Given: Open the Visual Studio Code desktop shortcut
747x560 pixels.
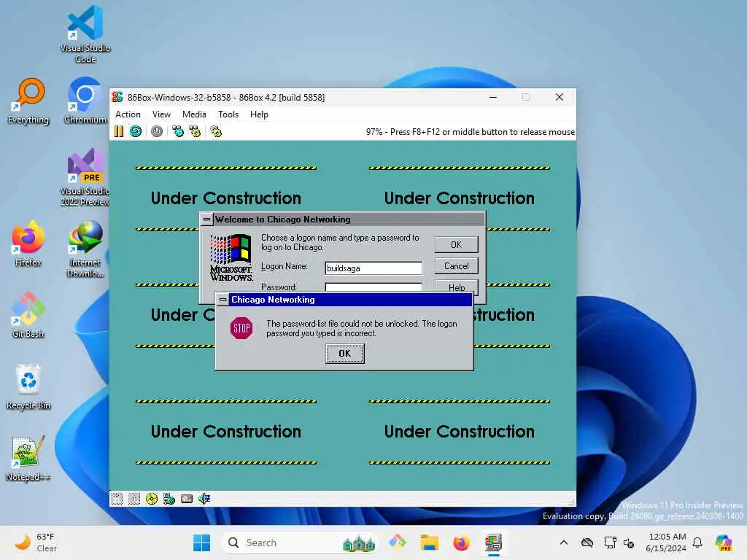Looking at the screenshot, I should [85, 34].
